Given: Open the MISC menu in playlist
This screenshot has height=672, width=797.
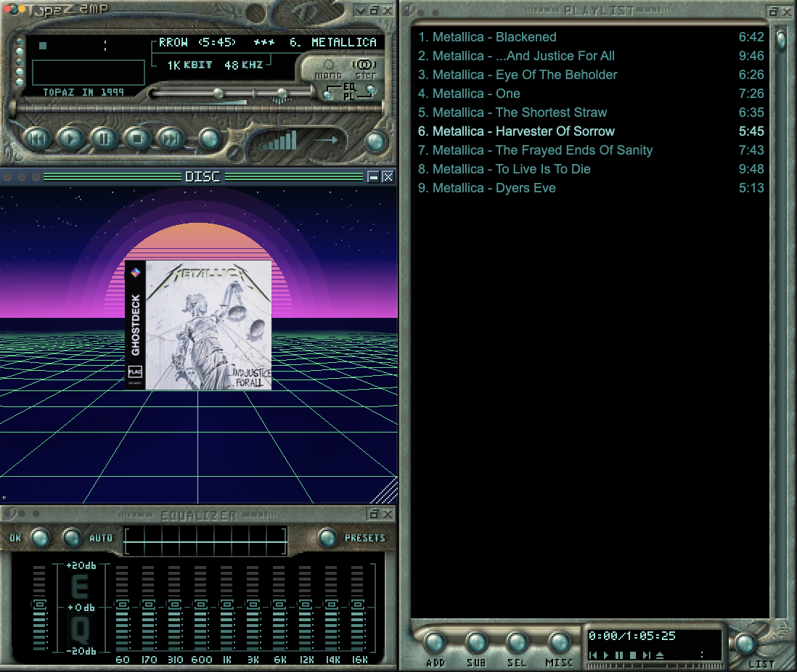Looking at the screenshot, I should click(559, 644).
